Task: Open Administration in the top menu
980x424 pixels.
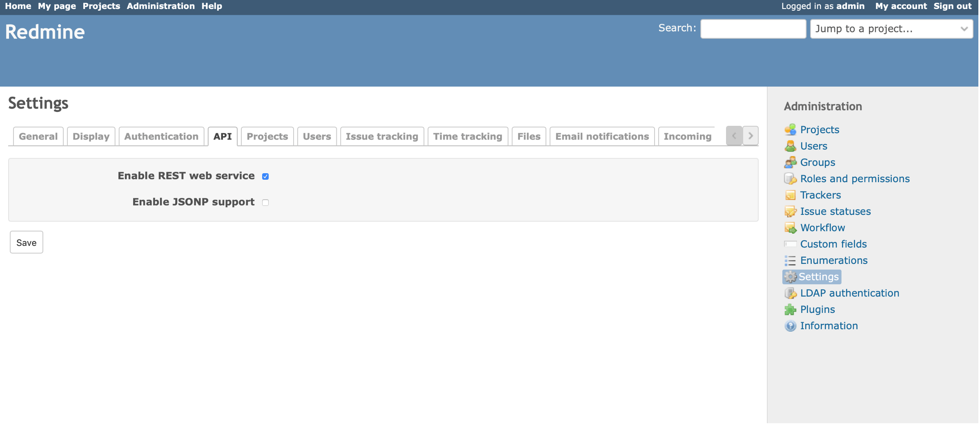Action: point(160,6)
